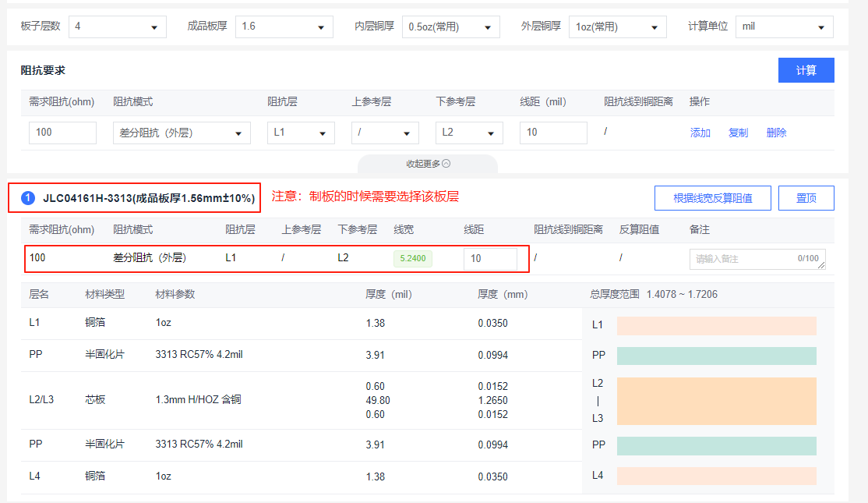
Task: Click the 总厚度范围 value 1.4078 ~ 1.7206
Action: 682,294
